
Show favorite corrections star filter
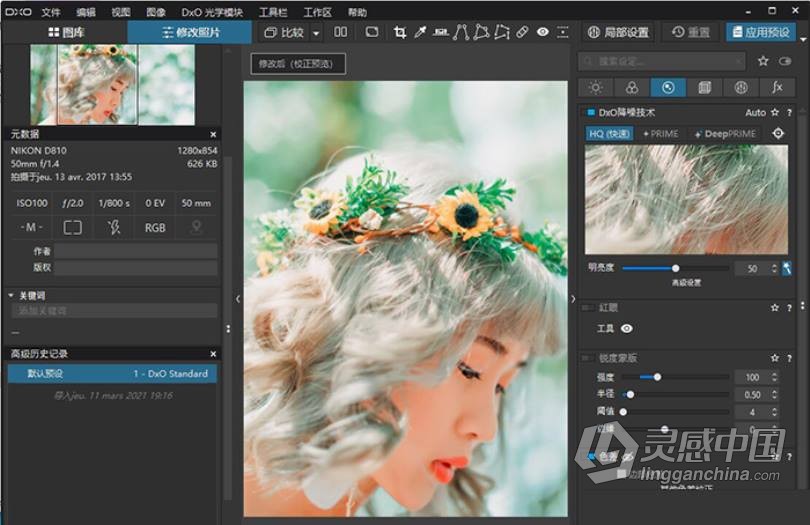763,61
